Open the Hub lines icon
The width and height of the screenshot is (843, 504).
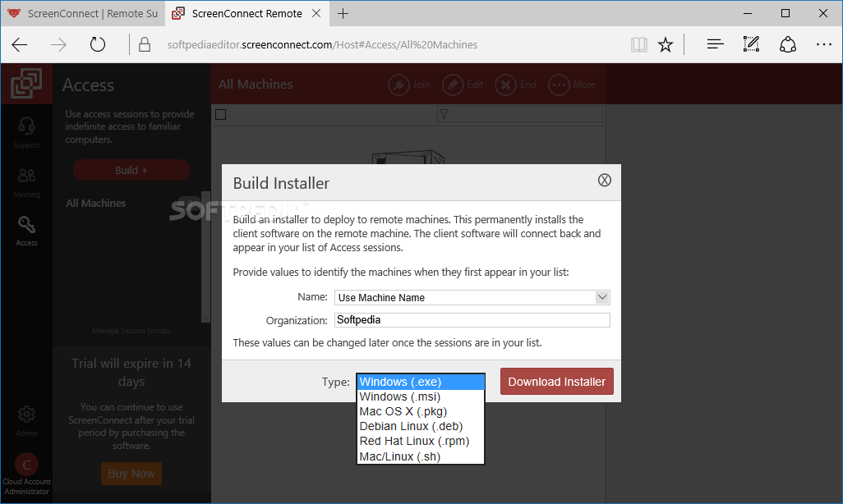tap(715, 44)
